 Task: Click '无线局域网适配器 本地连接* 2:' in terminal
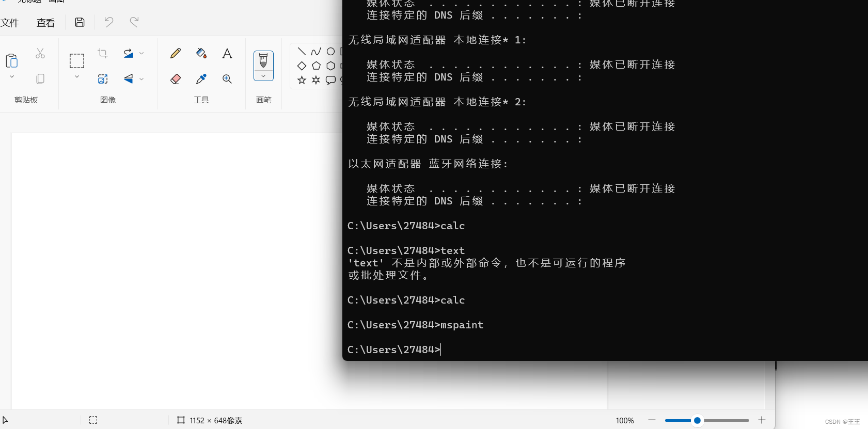coord(437,102)
